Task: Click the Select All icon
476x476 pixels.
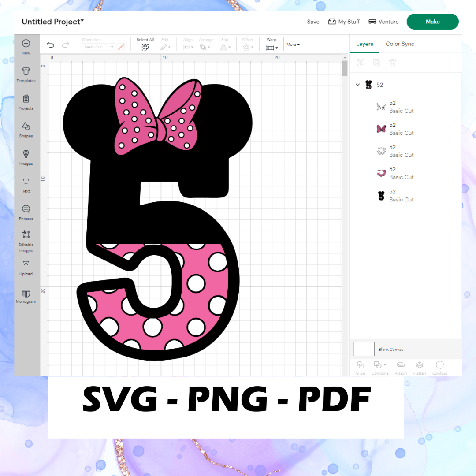Action: coord(145,47)
